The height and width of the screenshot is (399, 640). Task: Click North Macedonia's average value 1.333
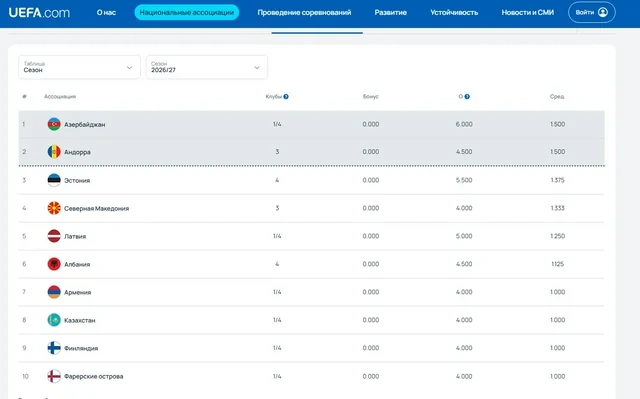pyautogui.click(x=557, y=208)
